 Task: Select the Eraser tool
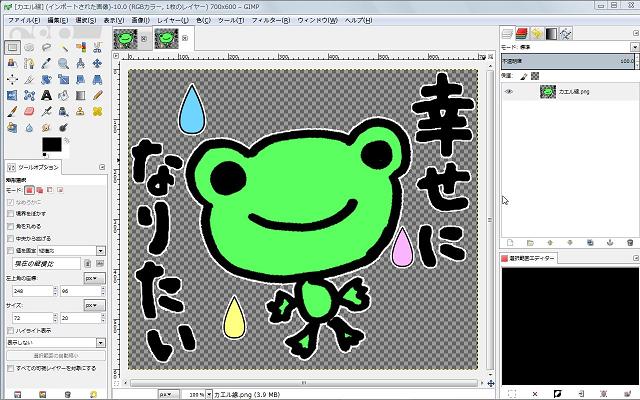click(29, 111)
